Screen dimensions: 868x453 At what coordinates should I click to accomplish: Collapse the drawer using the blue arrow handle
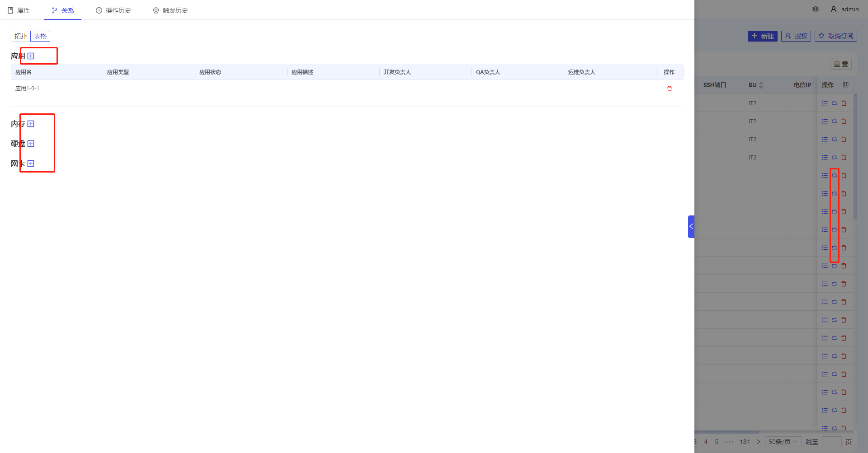coord(691,227)
